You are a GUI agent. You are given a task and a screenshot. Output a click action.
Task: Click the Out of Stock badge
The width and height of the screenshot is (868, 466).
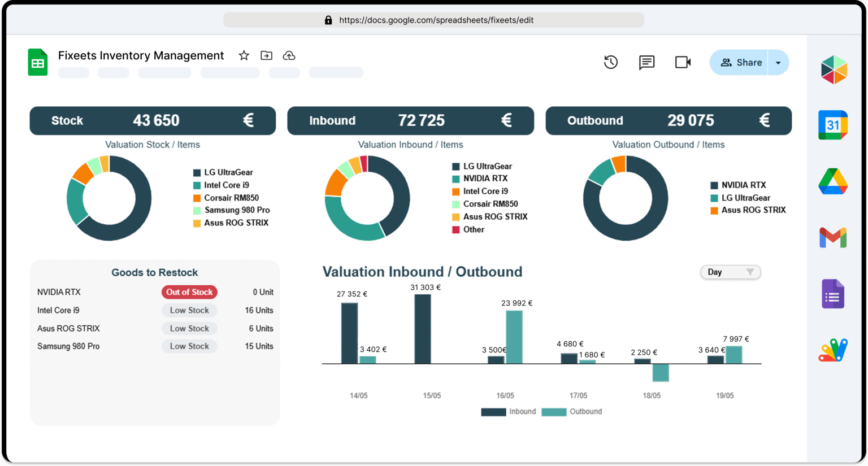pos(189,292)
